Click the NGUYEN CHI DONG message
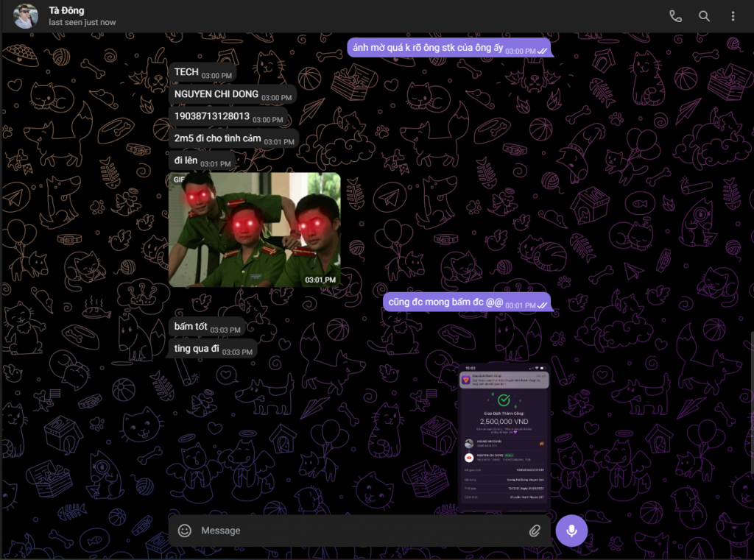 (x=216, y=94)
